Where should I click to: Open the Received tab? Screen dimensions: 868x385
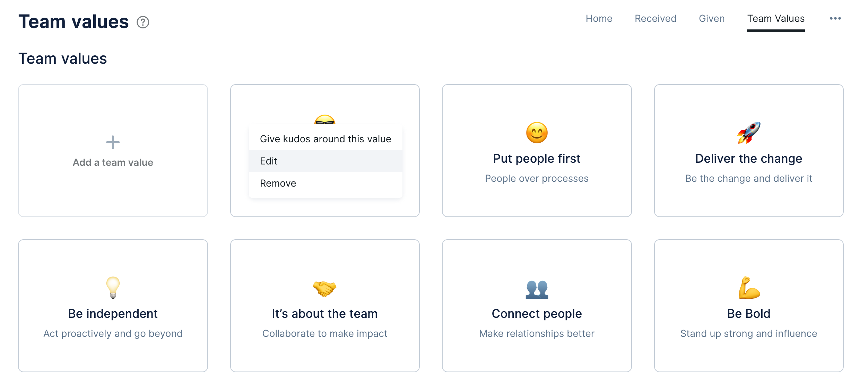pos(655,18)
